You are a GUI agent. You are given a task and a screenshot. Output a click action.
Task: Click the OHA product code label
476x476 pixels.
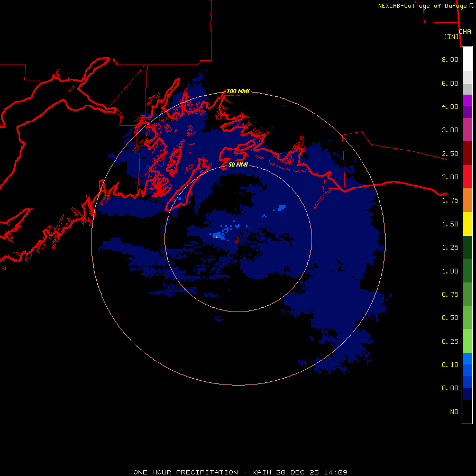[465, 32]
